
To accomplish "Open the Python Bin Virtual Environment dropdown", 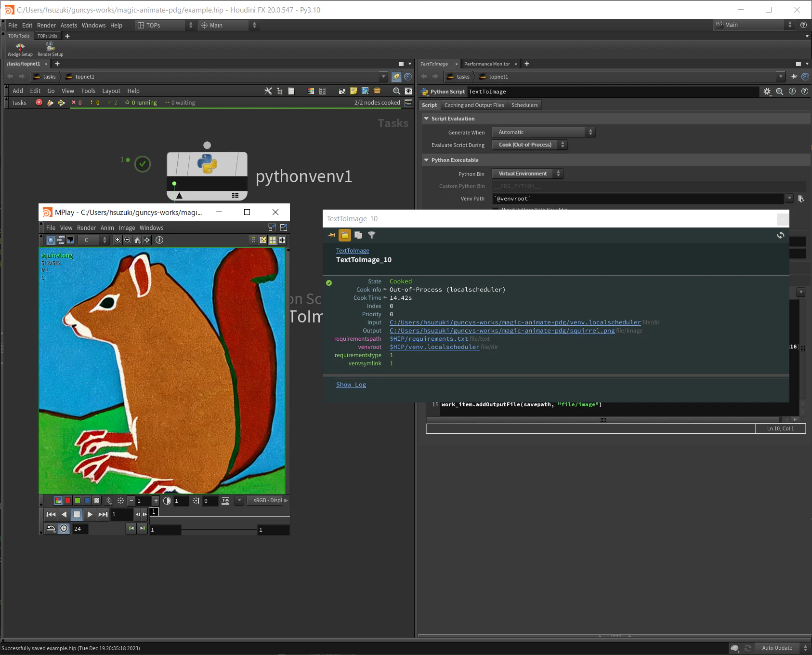I will click(x=527, y=174).
